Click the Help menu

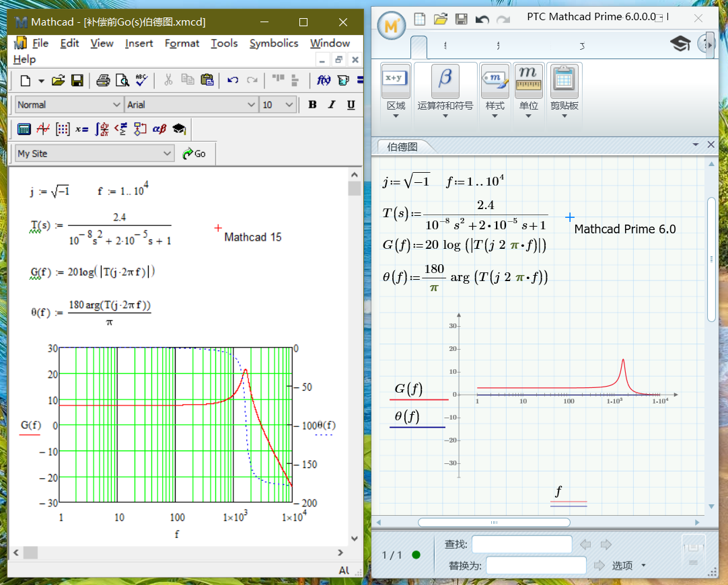[x=24, y=59]
